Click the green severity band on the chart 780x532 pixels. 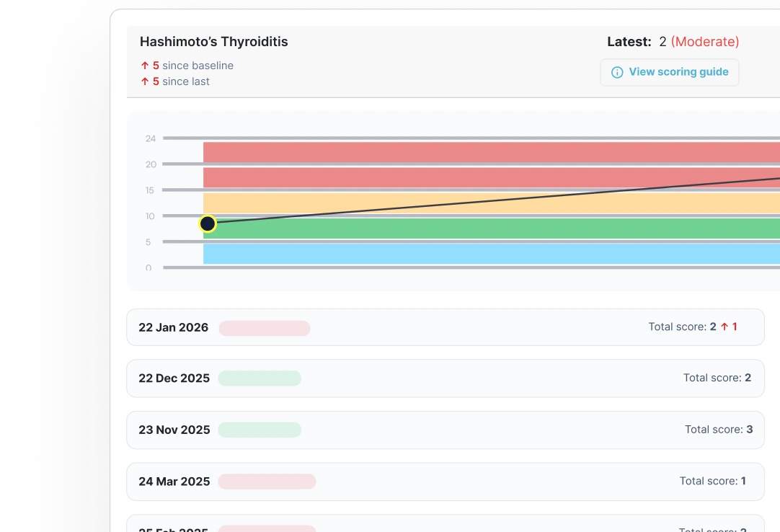490,229
